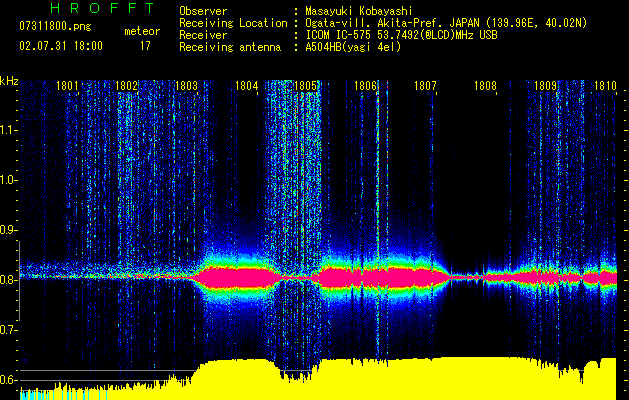Click the Receiving Location label
Viewport: 629px width, 400px height.
tap(233, 23)
